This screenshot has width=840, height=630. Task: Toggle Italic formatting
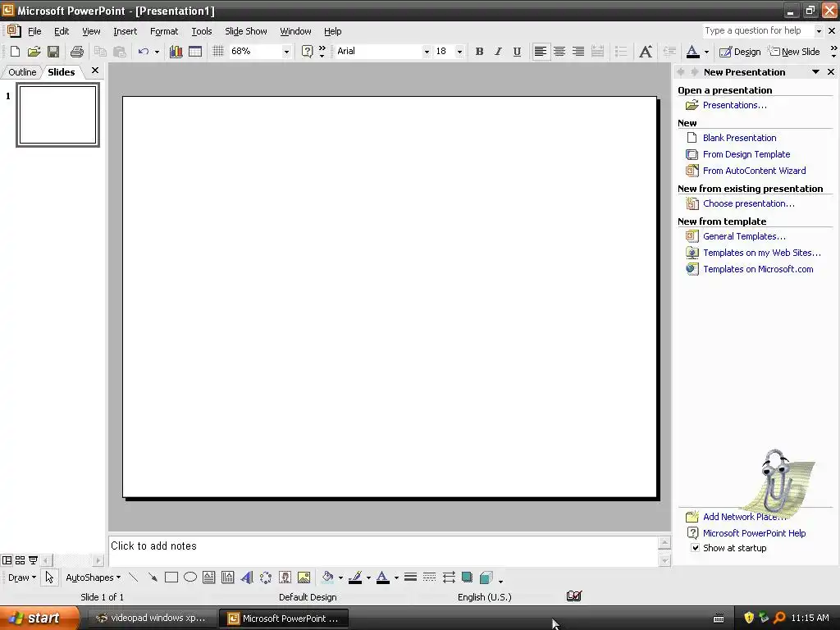(x=498, y=52)
